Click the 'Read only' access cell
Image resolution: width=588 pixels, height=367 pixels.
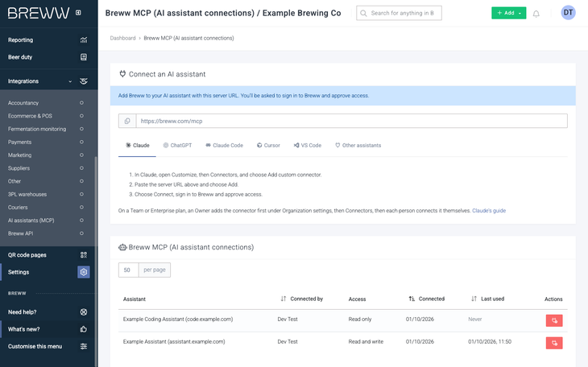360,320
